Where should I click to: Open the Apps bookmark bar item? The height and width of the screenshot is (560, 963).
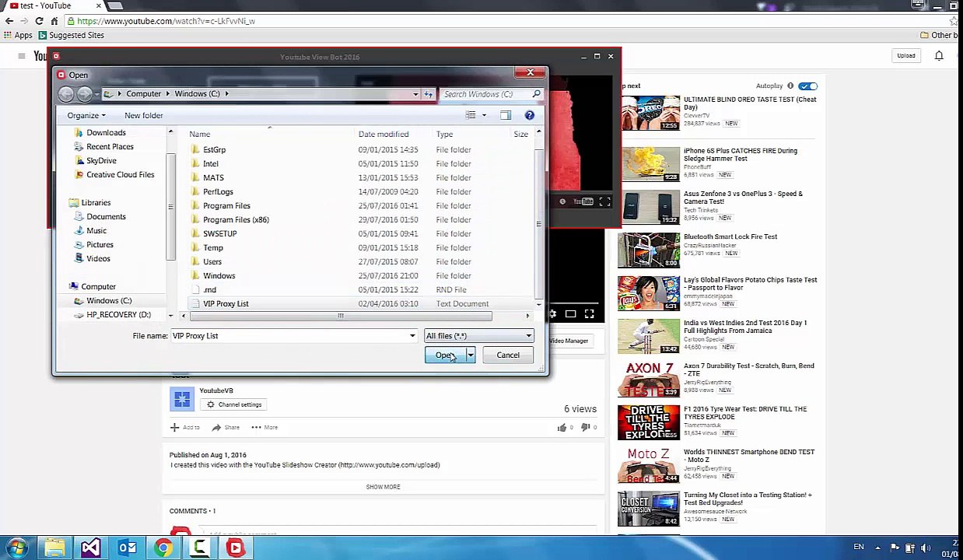tap(18, 35)
